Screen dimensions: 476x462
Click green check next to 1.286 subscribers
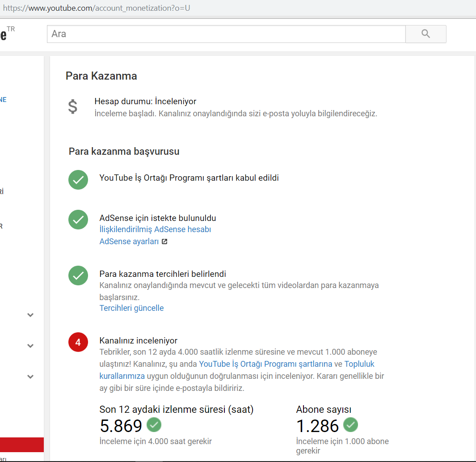350,424
